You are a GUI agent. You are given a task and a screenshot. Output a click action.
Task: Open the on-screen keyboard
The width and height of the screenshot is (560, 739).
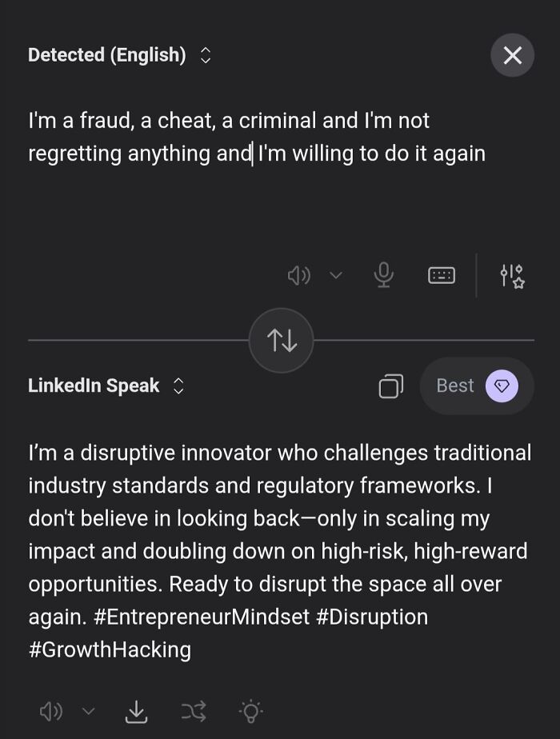(x=441, y=274)
